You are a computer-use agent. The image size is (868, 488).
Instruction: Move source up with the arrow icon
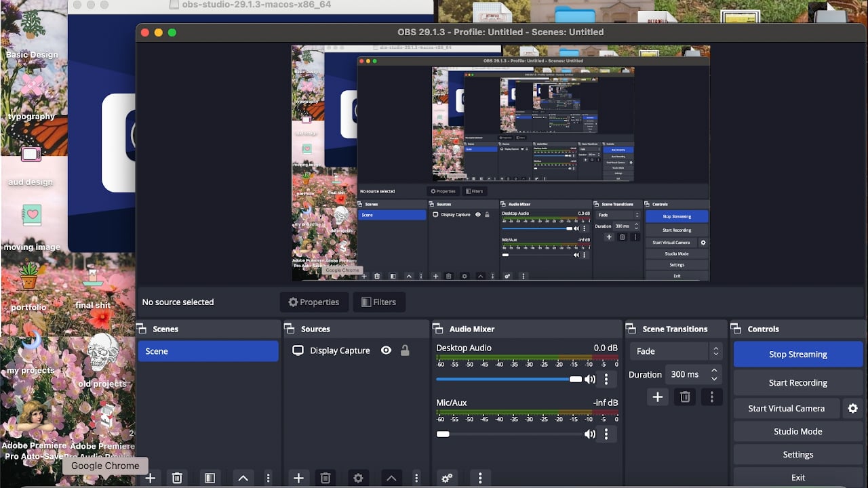391,478
